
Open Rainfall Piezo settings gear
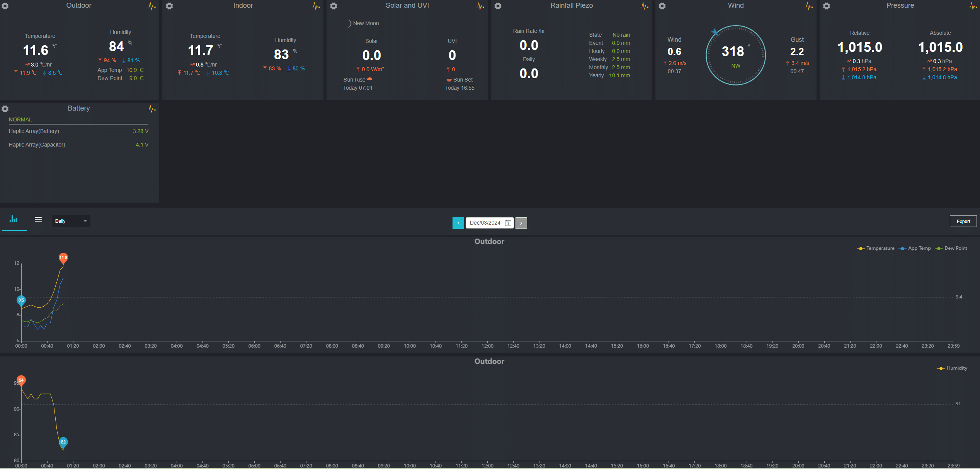click(x=498, y=6)
